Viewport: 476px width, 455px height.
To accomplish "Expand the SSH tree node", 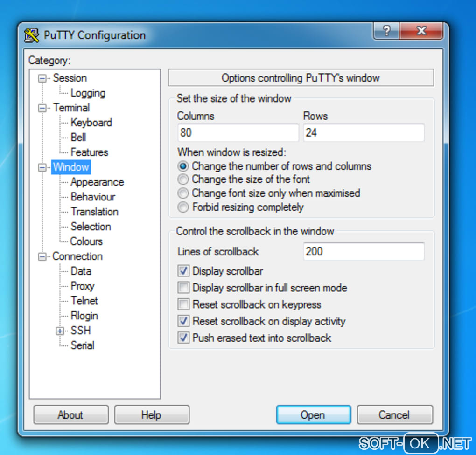I will pos(60,331).
